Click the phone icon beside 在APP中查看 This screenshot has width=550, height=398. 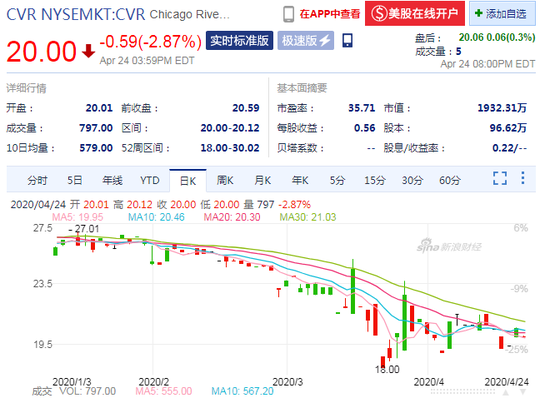tap(288, 14)
